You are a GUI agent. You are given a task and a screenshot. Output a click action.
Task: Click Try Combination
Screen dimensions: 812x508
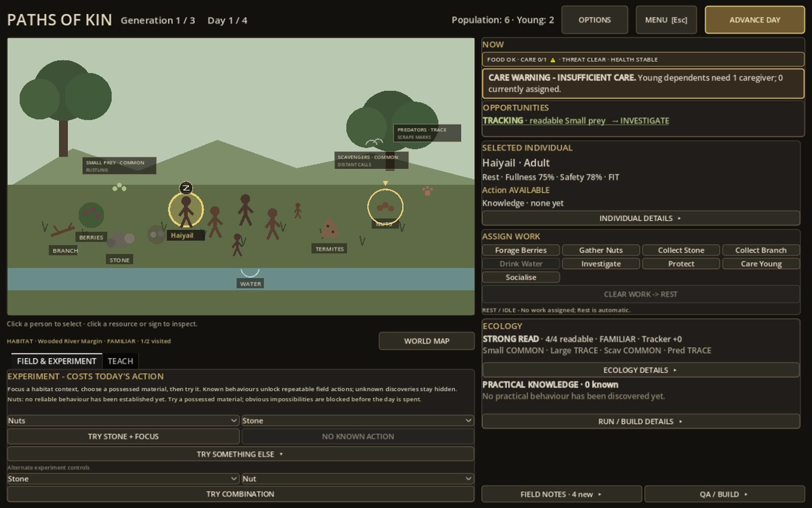coord(241,494)
